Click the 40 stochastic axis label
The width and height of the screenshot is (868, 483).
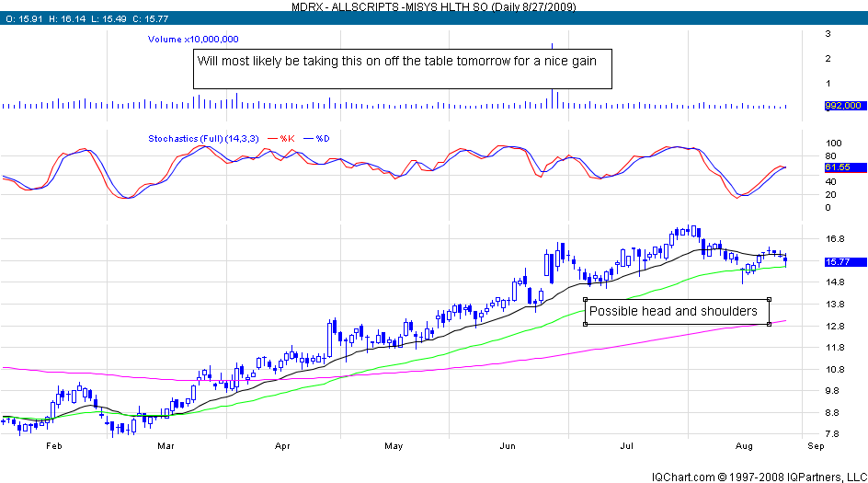coord(831,181)
